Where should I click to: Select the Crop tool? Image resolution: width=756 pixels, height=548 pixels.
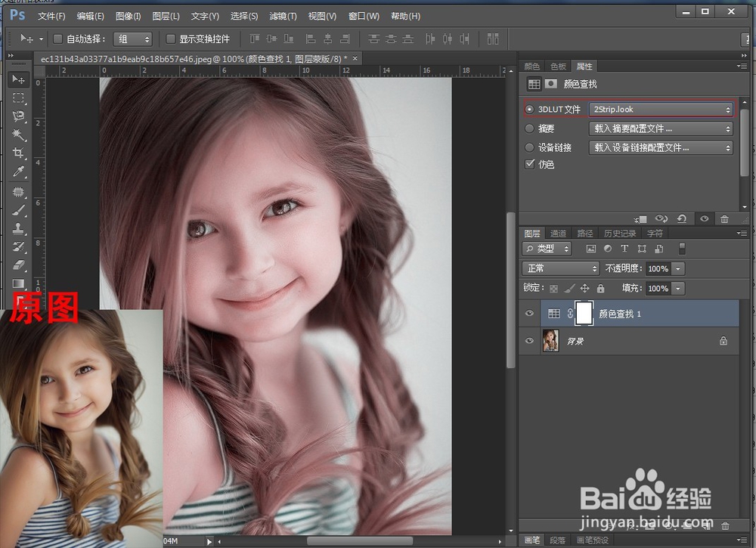(19, 153)
